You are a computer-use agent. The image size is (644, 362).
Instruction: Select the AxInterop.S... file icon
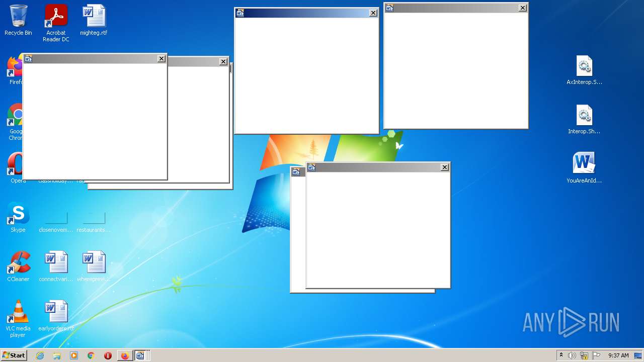pos(584,69)
